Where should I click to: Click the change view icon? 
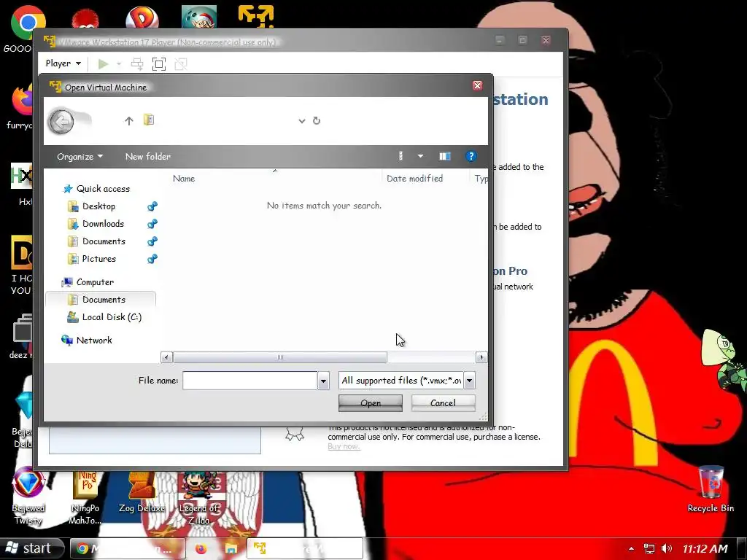(400, 156)
